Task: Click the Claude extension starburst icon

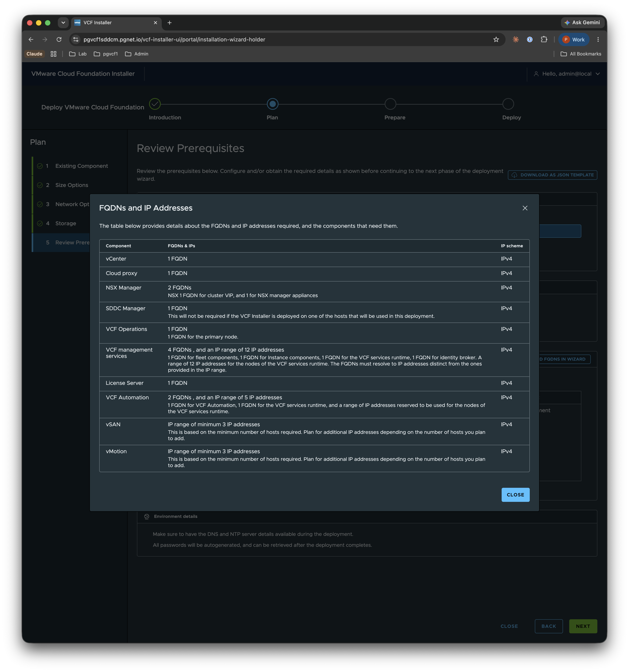Action: point(516,39)
